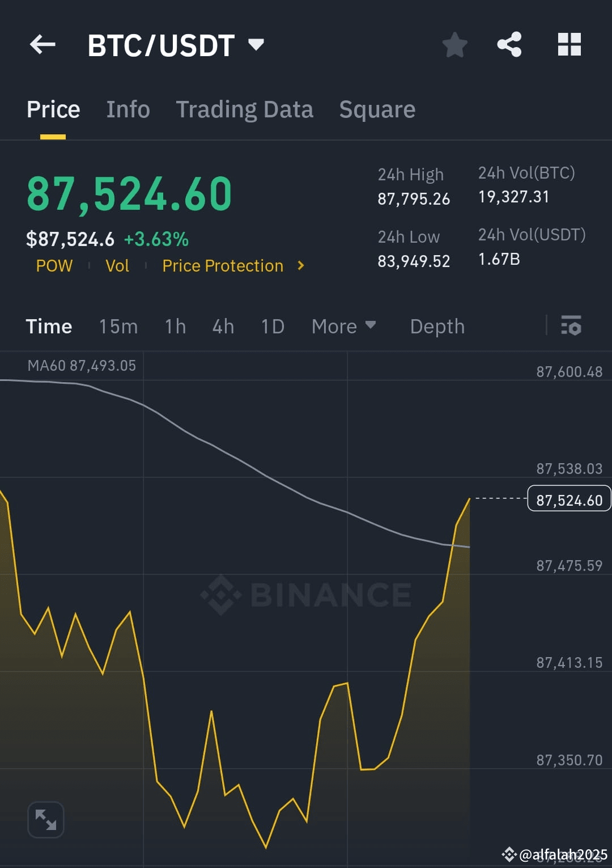Open the BTC/USDT pair selector

click(176, 45)
